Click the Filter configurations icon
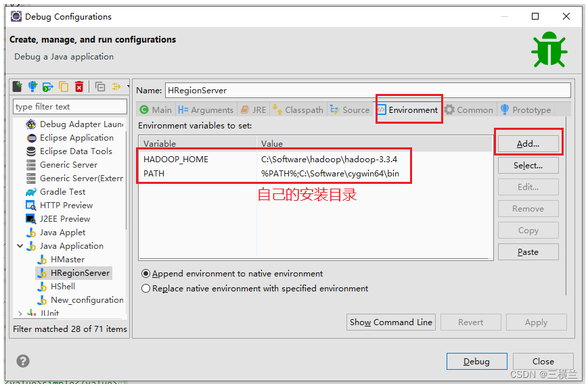 116,87
